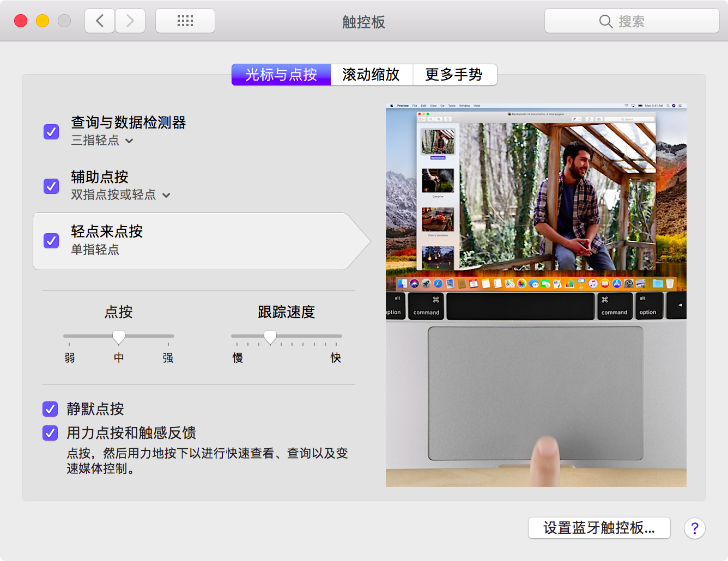Minimize window with yellow button
This screenshot has height=561, width=728.
43,21
